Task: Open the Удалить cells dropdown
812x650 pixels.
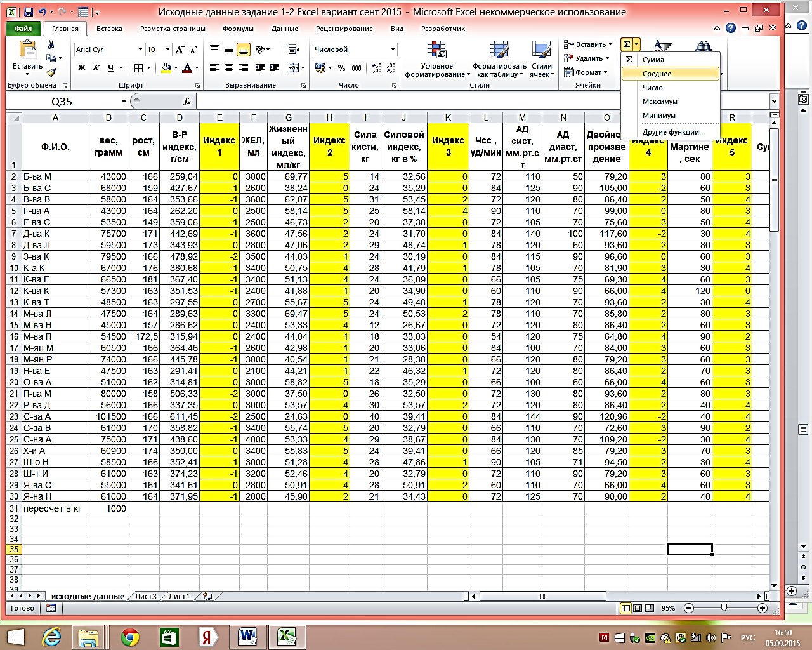Action: tap(586, 58)
